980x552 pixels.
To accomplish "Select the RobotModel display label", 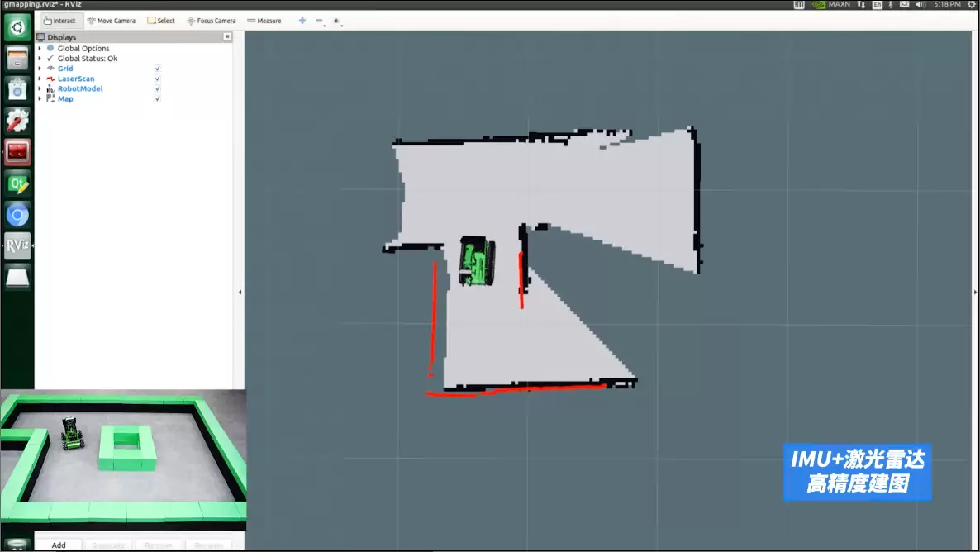I will (x=80, y=88).
